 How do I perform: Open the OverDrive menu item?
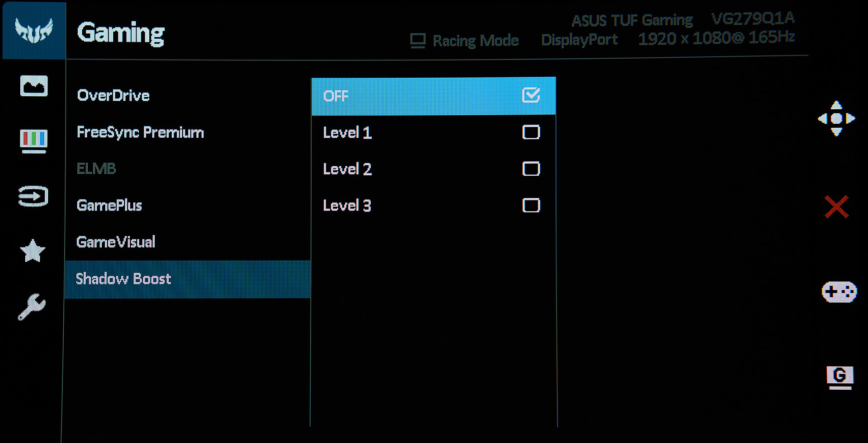click(113, 96)
